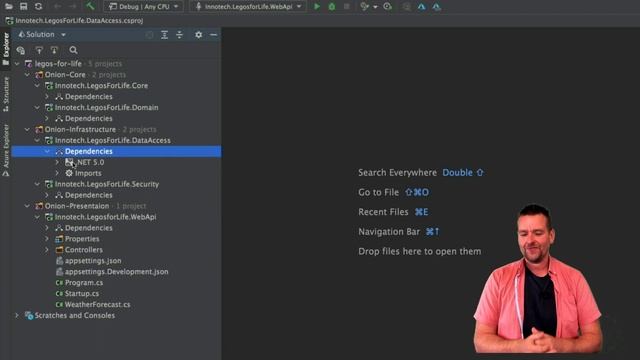This screenshot has width=640, height=360.
Task: Select Dependencies under the Security project
Action: (89, 195)
